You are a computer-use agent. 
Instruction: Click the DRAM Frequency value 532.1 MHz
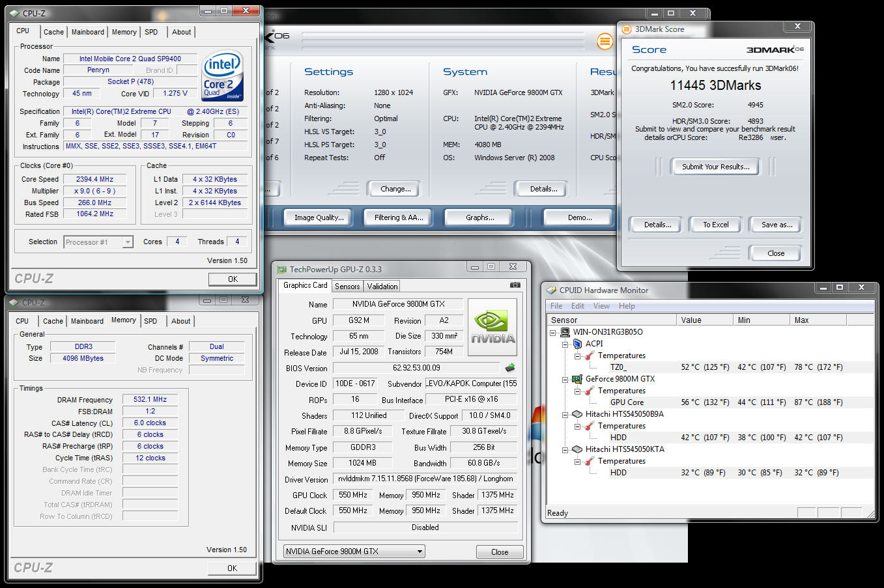[x=150, y=400]
